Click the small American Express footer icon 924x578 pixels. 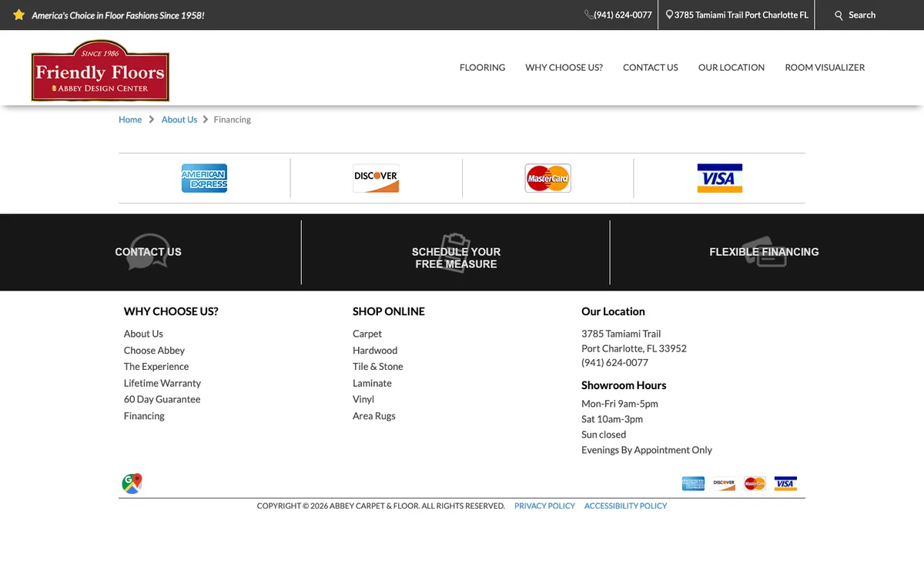693,483
